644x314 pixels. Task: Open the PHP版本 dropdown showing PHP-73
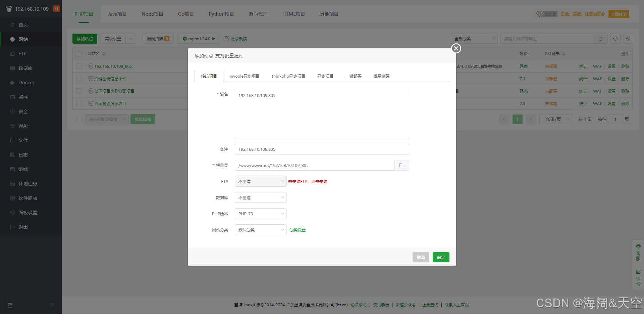(261, 214)
